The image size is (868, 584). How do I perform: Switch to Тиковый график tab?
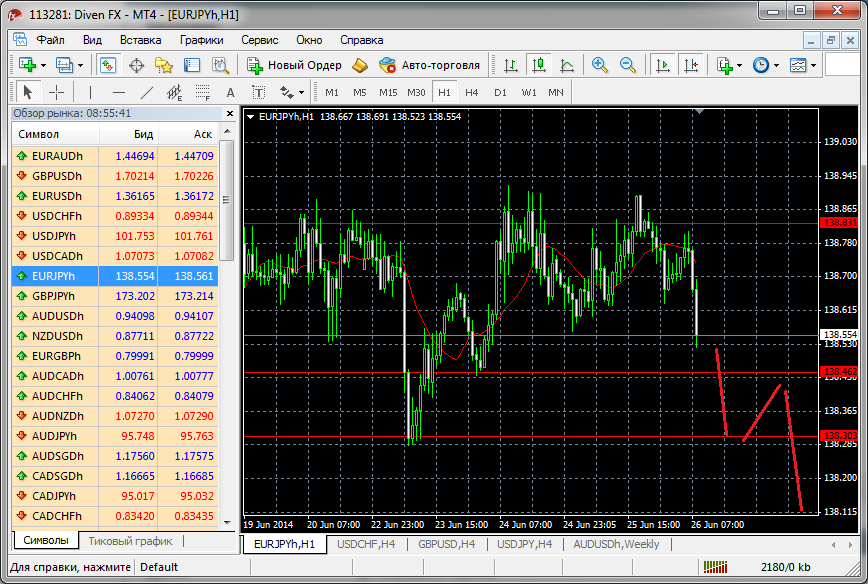point(131,541)
